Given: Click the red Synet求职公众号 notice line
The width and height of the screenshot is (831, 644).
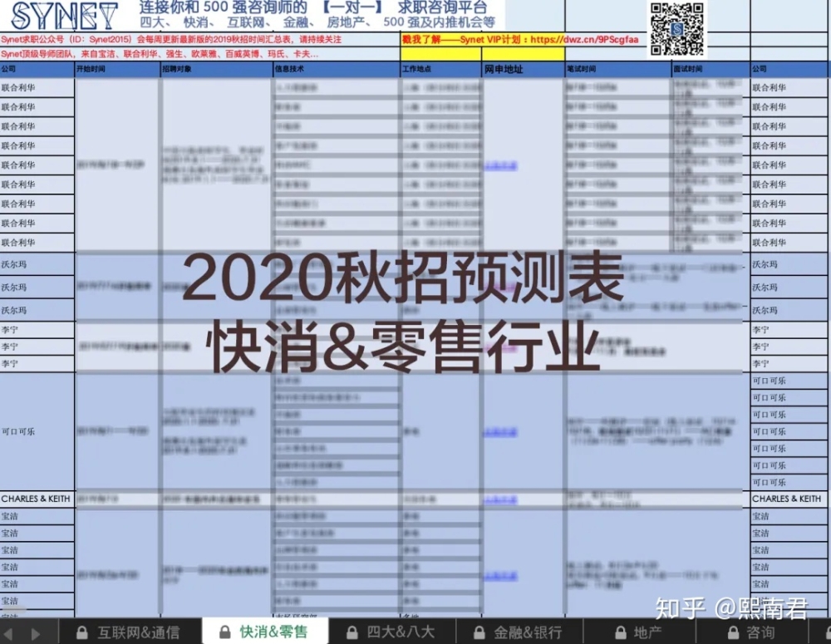Looking at the screenshot, I should pyautogui.click(x=171, y=40).
